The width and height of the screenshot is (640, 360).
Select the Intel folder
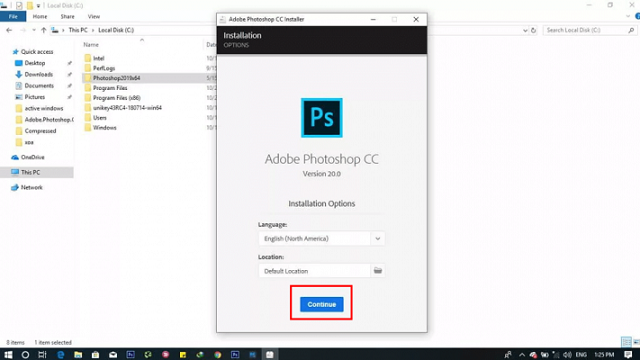[99, 58]
